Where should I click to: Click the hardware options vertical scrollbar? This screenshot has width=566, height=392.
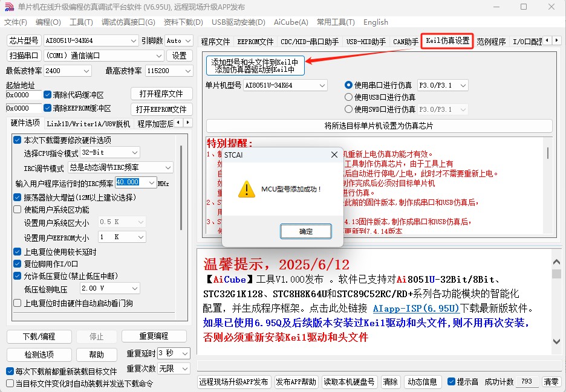click(x=181, y=187)
